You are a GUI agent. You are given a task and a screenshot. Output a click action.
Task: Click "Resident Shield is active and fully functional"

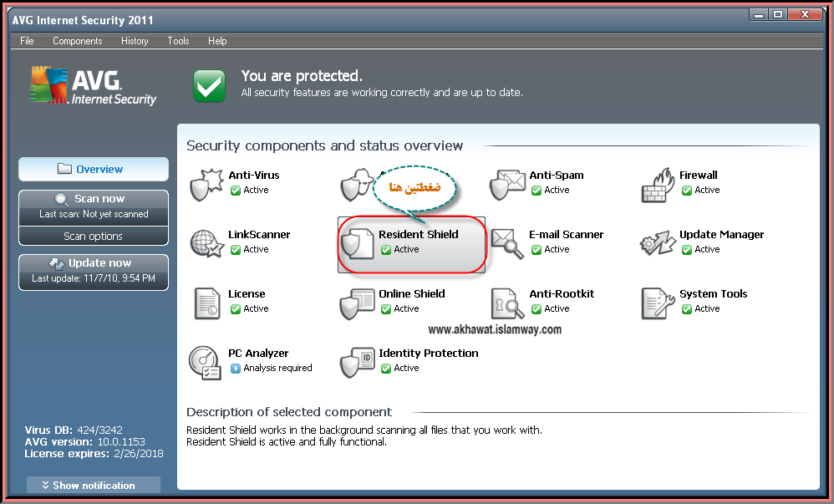286,442
